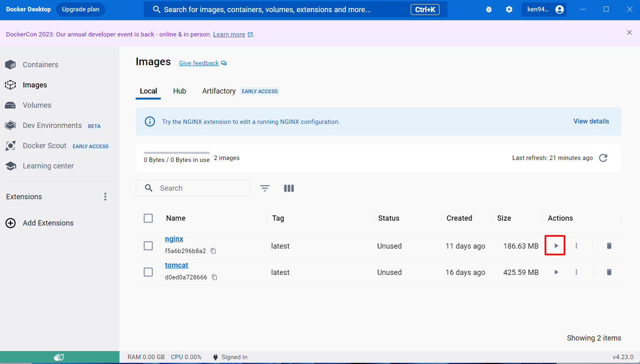Click the global search bar

[296, 9]
